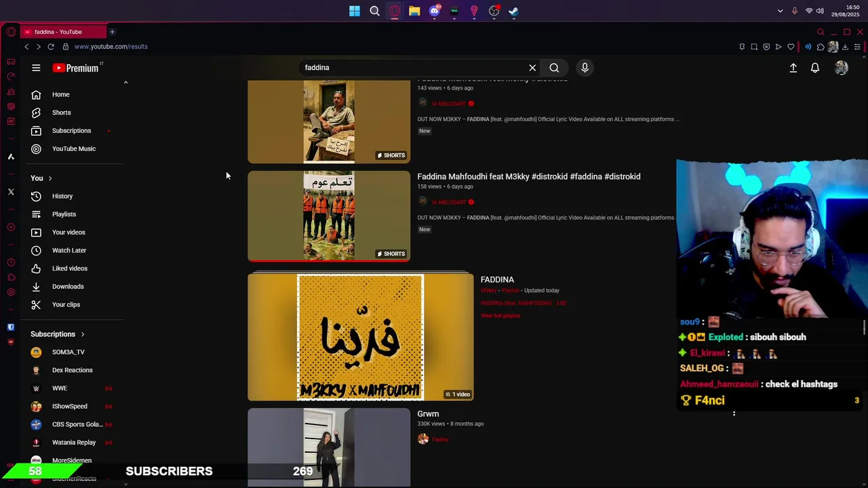Viewport: 868px width, 488px height.
Task: Reload the YouTube page
Action: pos(50,47)
